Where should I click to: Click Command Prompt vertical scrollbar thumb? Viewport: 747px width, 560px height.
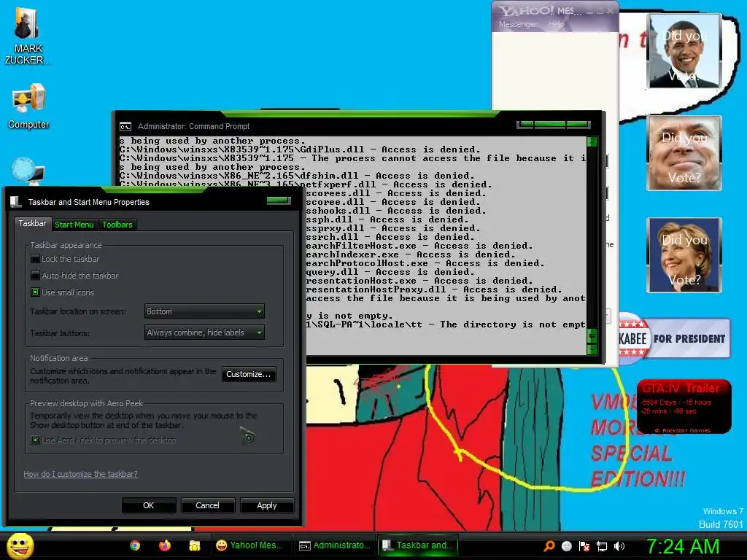592,335
